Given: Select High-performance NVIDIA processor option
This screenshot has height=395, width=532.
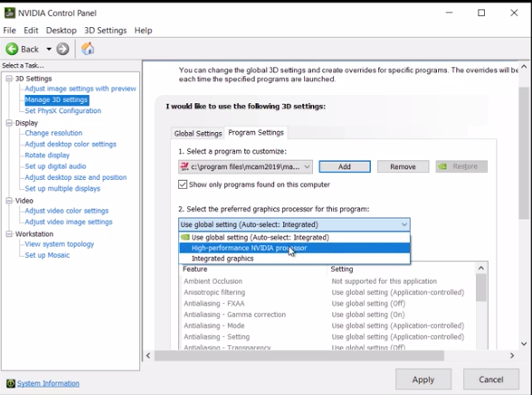Looking at the screenshot, I should click(294, 248).
